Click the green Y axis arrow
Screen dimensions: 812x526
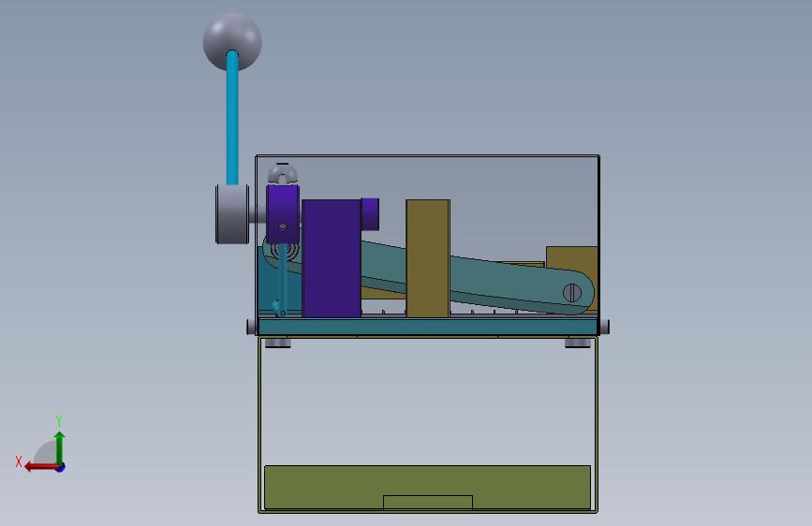60,447
